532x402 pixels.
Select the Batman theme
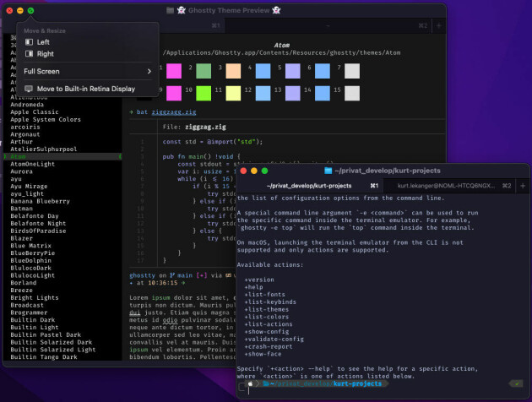(21, 209)
